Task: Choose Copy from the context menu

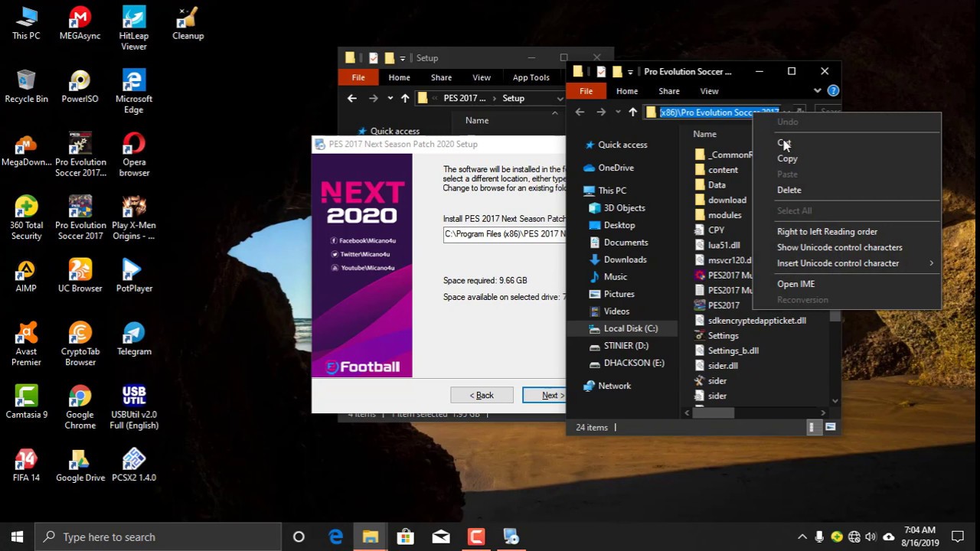Action: 847,158
